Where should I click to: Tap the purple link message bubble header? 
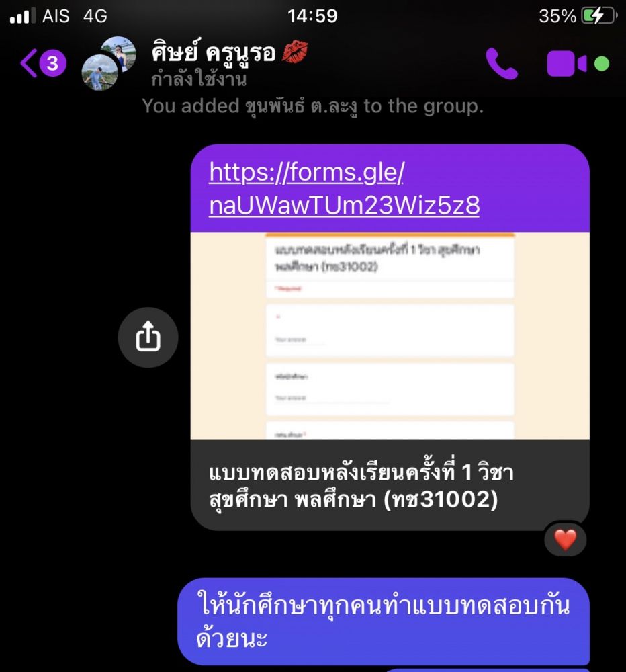[x=390, y=188]
